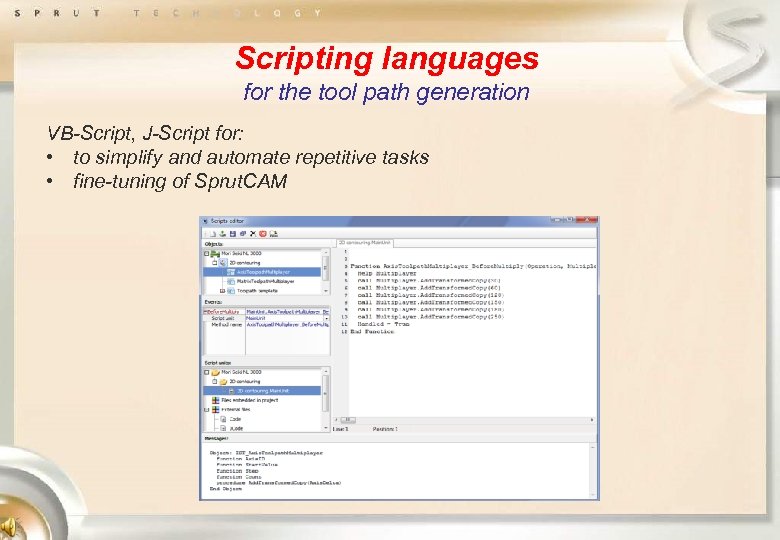Click code line AddTransformedCopy(250)
The height and width of the screenshot is (540, 780).
[430, 316]
